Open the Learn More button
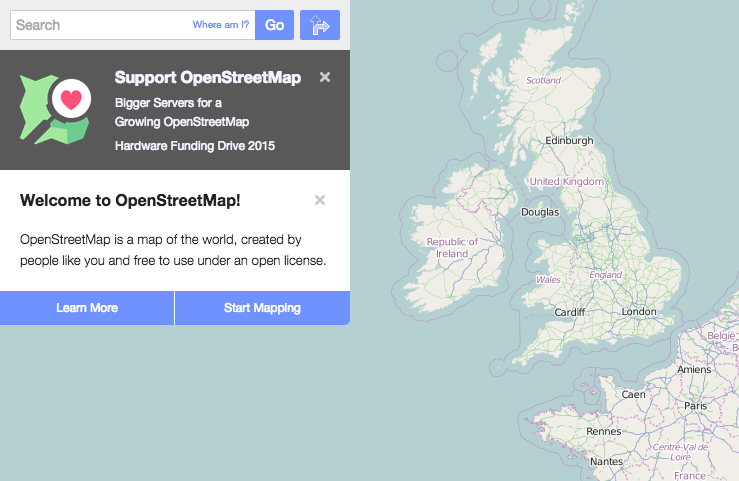Screen dimensions: 739x481 (x=87, y=308)
